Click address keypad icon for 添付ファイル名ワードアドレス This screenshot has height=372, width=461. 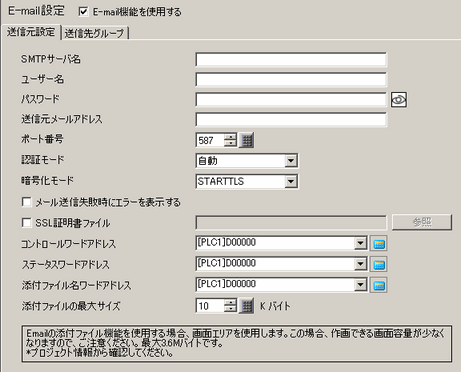click(379, 285)
